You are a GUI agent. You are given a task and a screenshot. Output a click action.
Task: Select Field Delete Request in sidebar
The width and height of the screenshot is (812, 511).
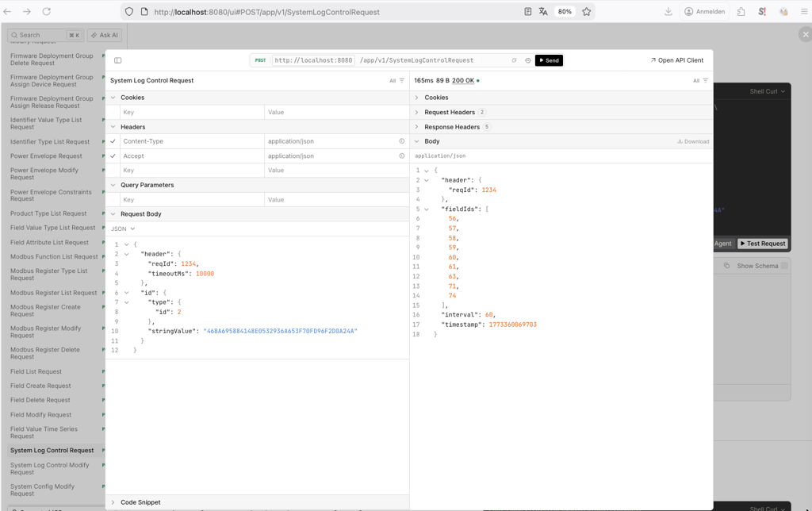40,400
